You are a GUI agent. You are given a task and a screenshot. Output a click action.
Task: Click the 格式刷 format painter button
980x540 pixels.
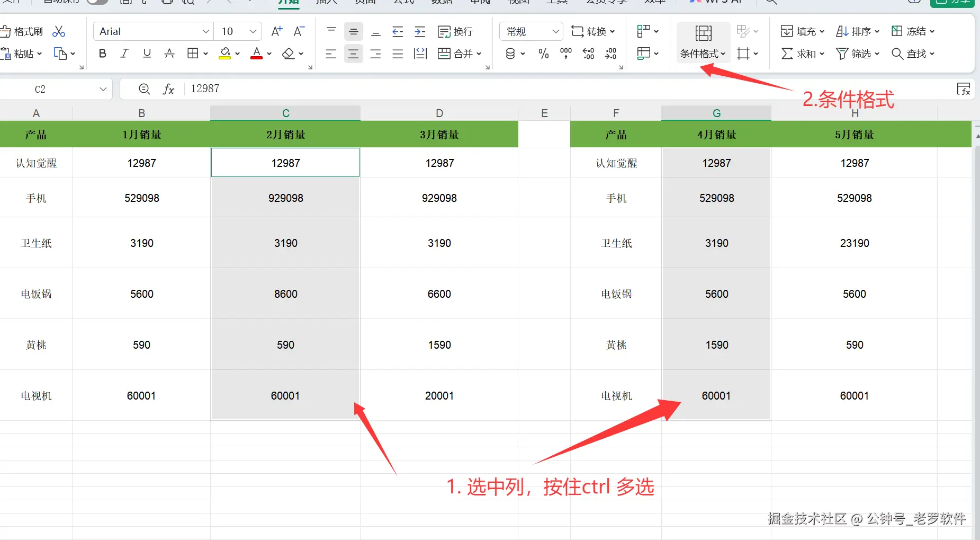tap(22, 31)
